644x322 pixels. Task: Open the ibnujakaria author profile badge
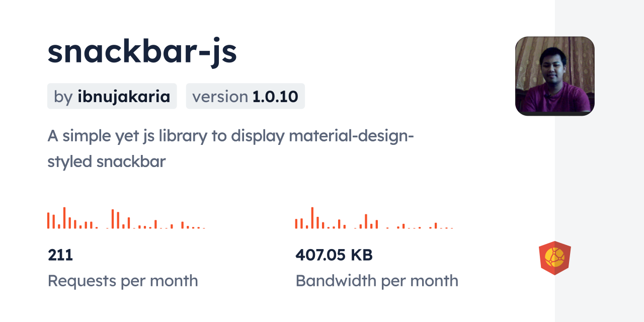coord(112,96)
